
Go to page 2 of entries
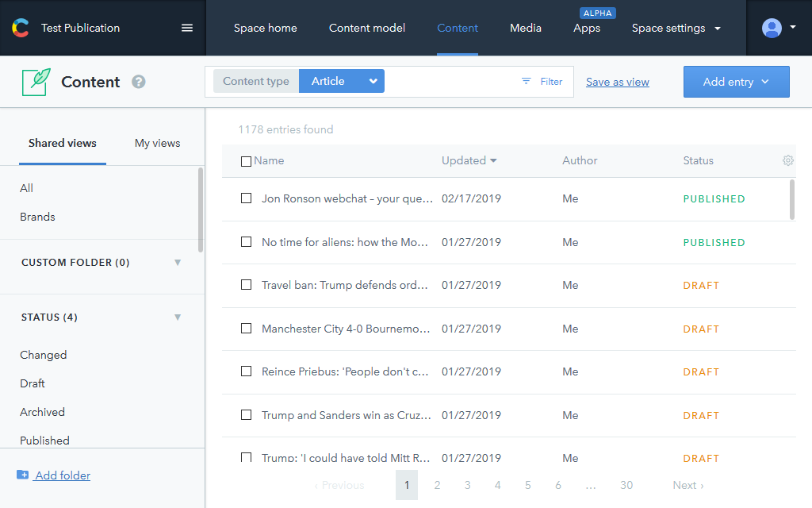click(x=437, y=485)
